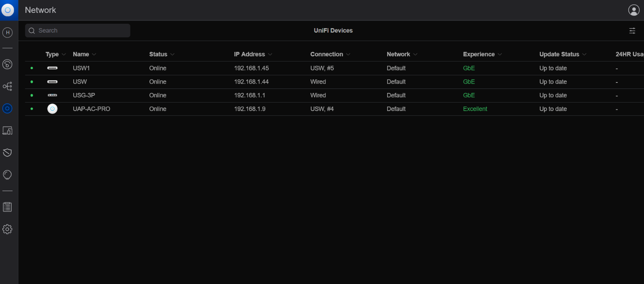Click Up to date status for UAP-AC-PRO
This screenshot has width=644, height=284.
click(553, 109)
